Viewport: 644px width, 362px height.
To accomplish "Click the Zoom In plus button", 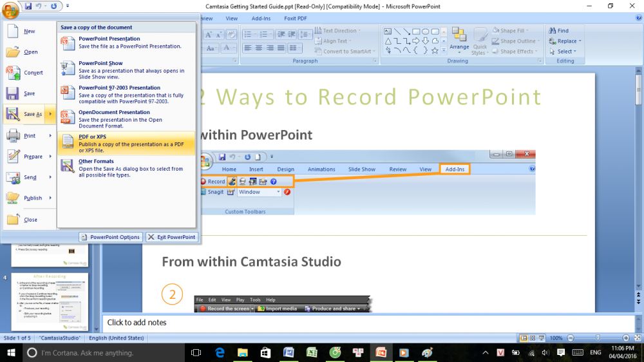I will [626, 338].
